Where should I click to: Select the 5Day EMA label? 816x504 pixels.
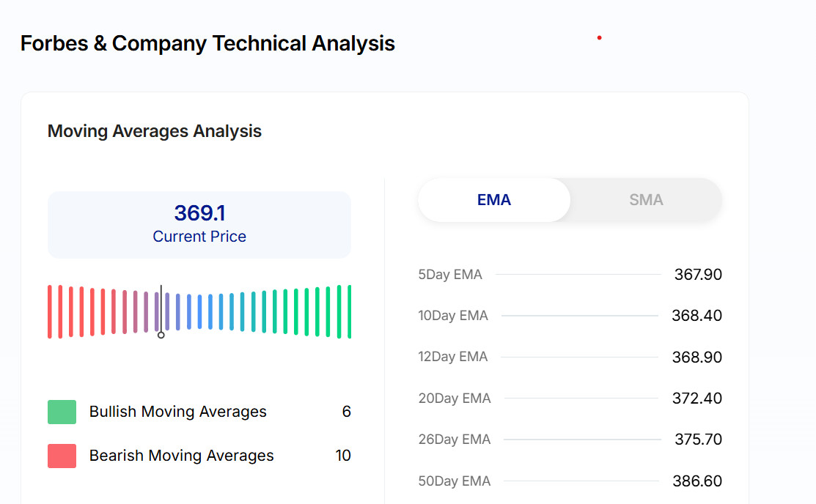click(450, 275)
